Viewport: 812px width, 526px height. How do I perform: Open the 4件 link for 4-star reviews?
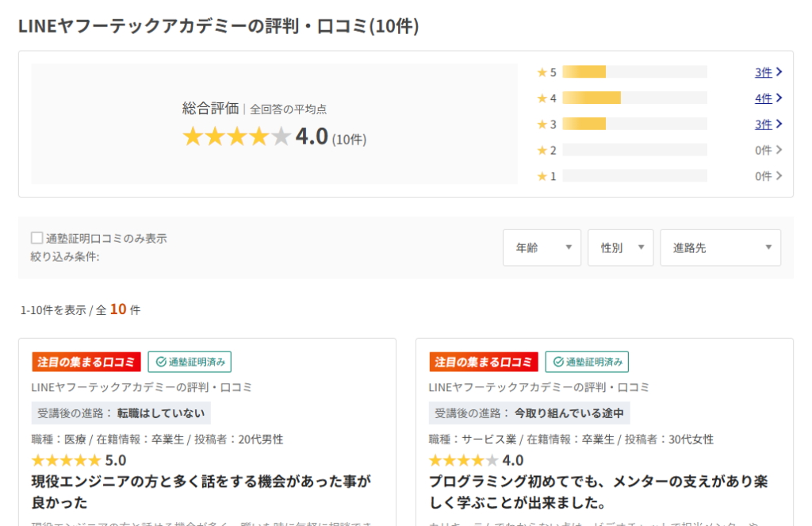(x=764, y=98)
